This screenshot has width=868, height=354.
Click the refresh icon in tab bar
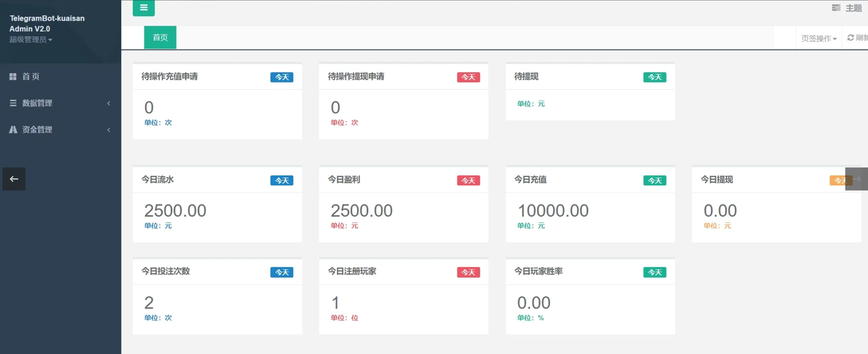coord(850,38)
